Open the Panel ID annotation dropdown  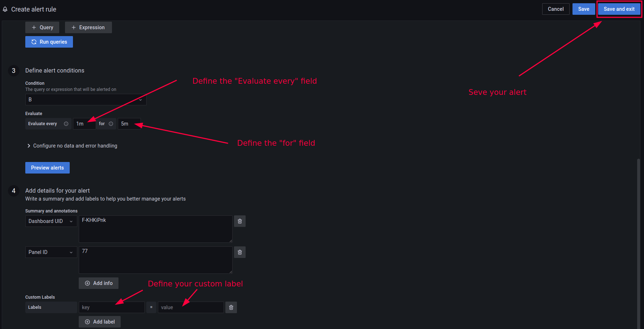pos(51,252)
